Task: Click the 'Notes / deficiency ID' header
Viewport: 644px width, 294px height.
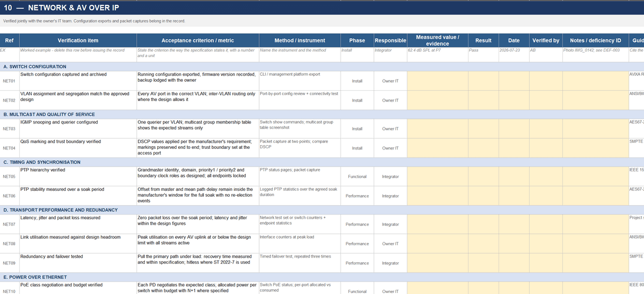Action: [595, 40]
